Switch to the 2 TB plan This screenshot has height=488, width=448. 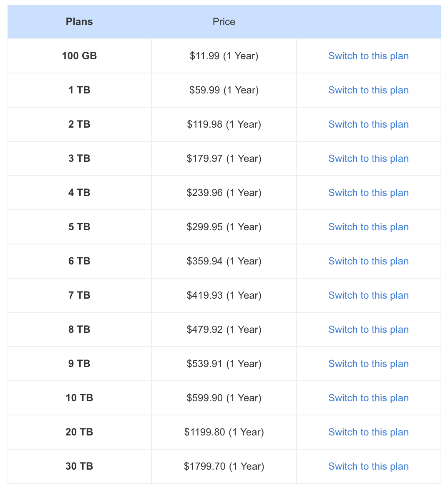[368, 124]
